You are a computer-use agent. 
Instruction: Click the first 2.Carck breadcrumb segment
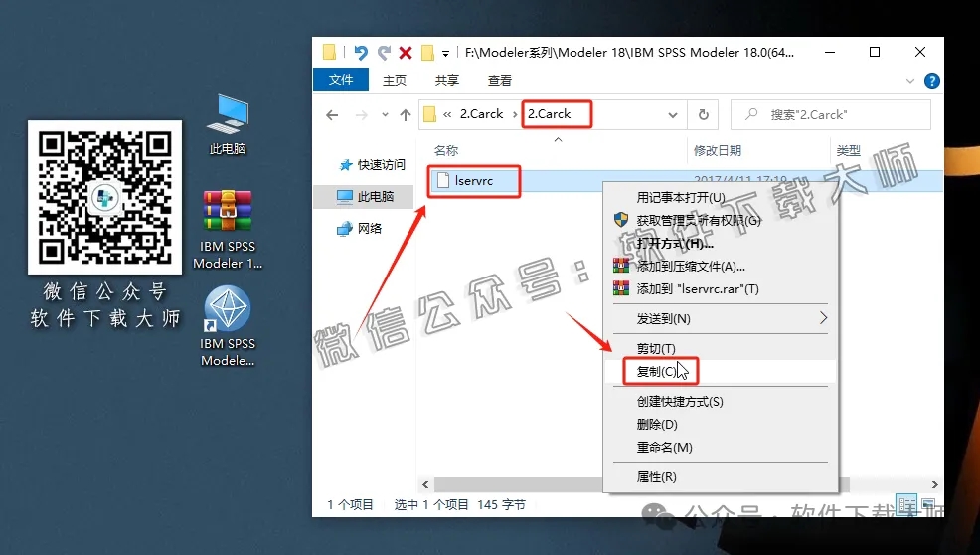click(481, 114)
